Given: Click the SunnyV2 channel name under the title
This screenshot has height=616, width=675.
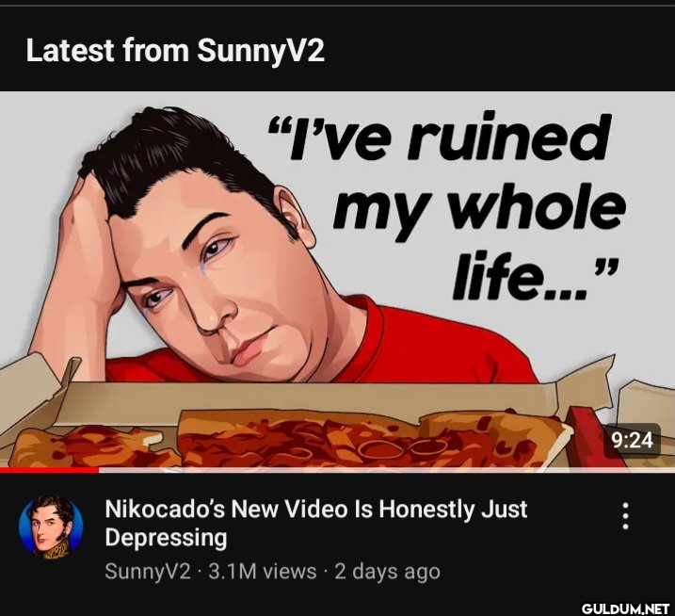Looking at the screenshot, I should click(148, 572).
